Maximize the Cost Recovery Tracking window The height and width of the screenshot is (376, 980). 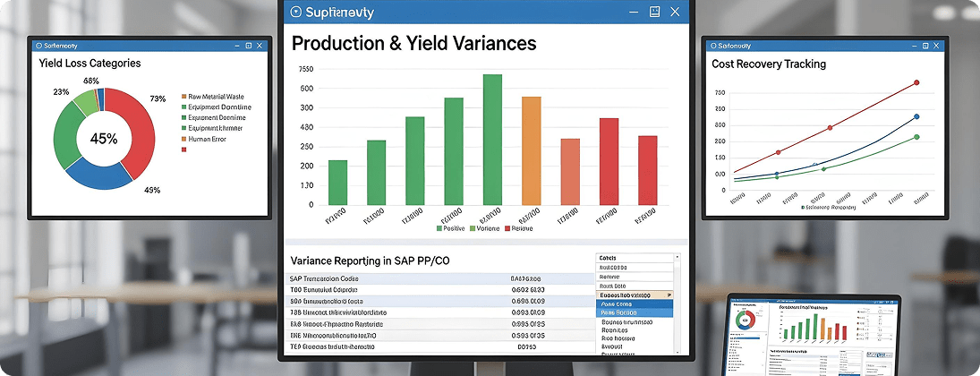pyautogui.click(x=922, y=45)
